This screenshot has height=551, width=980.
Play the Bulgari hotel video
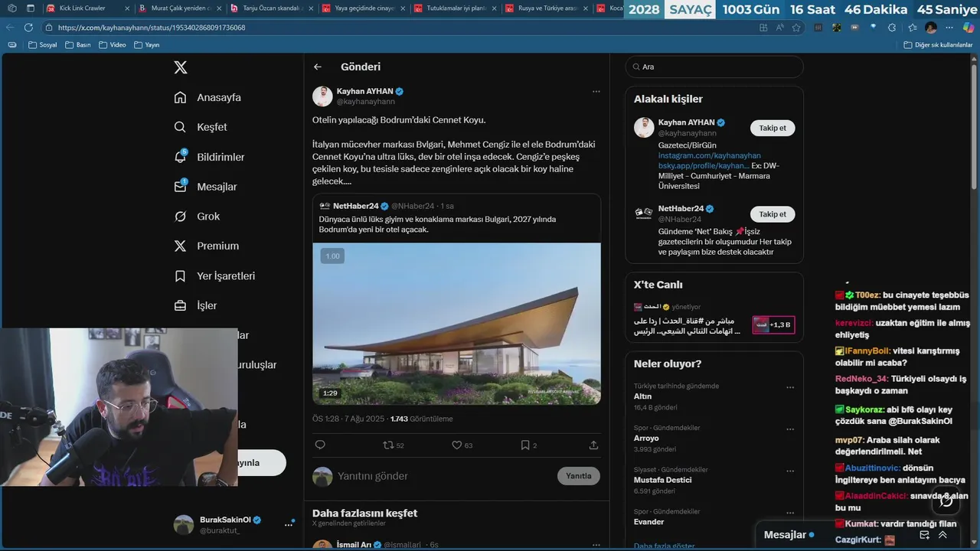click(456, 324)
